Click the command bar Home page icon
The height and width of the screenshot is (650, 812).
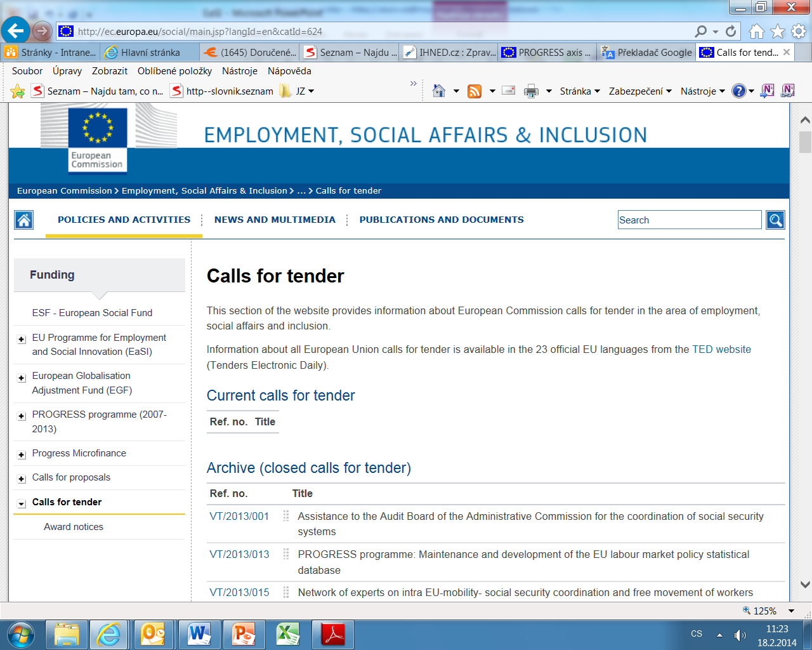point(439,91)
